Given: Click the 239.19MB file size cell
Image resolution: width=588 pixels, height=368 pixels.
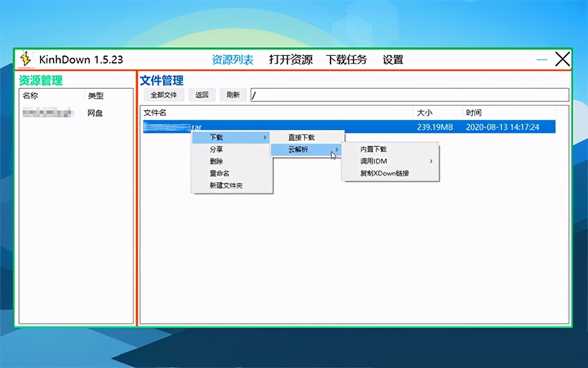Looking at the screenshot, I should (x=435, y=127).
